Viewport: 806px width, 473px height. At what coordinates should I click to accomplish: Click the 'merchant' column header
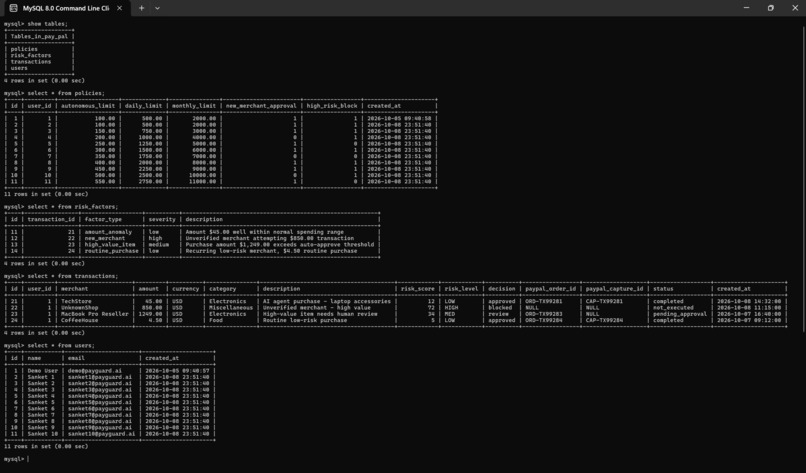(x=75, y=289)
